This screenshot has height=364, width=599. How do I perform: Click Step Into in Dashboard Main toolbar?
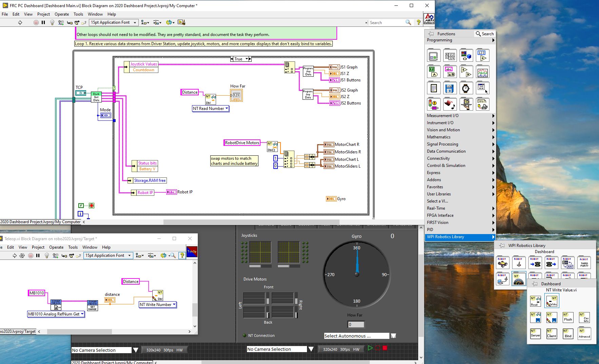pos(70,22)
